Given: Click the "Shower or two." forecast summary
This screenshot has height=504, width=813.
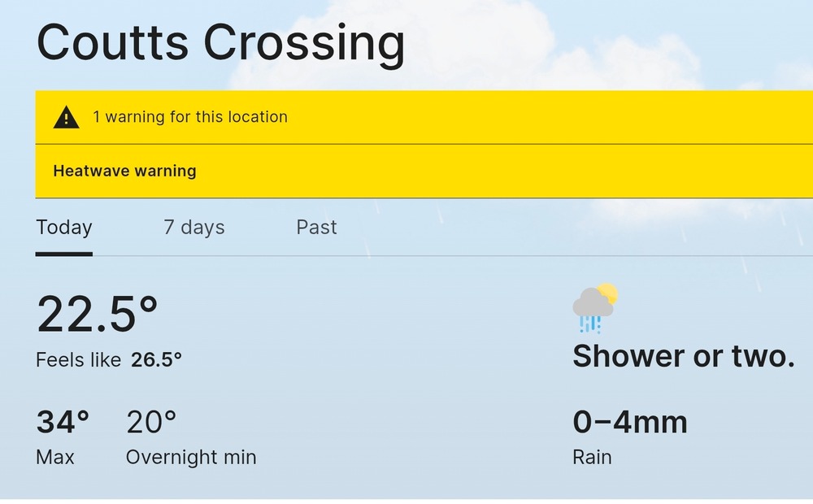Looking at the screenshot, I should (683, 356).
